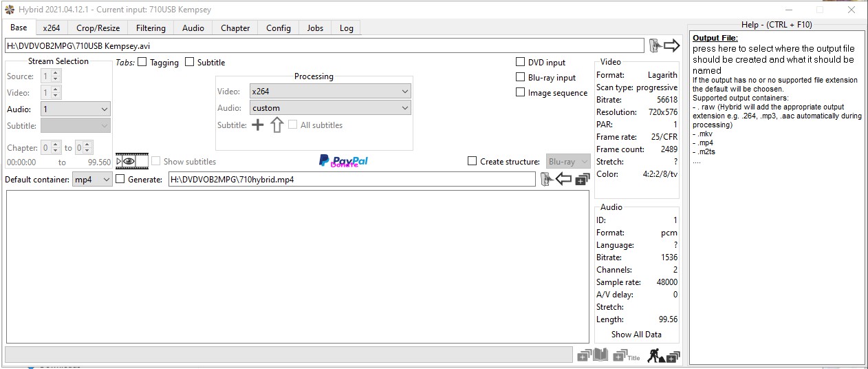Toggle the All subtitles checkbox
The height and width of the screenshot is (369, 868).
pyautogui.click(x=293, y=125)
